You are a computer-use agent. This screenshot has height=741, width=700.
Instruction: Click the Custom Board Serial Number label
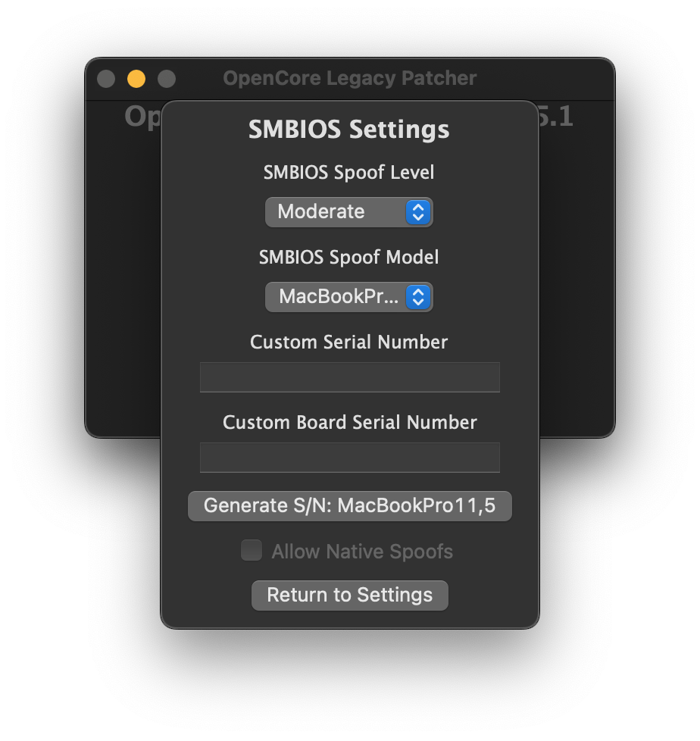(x=349, y=423)
